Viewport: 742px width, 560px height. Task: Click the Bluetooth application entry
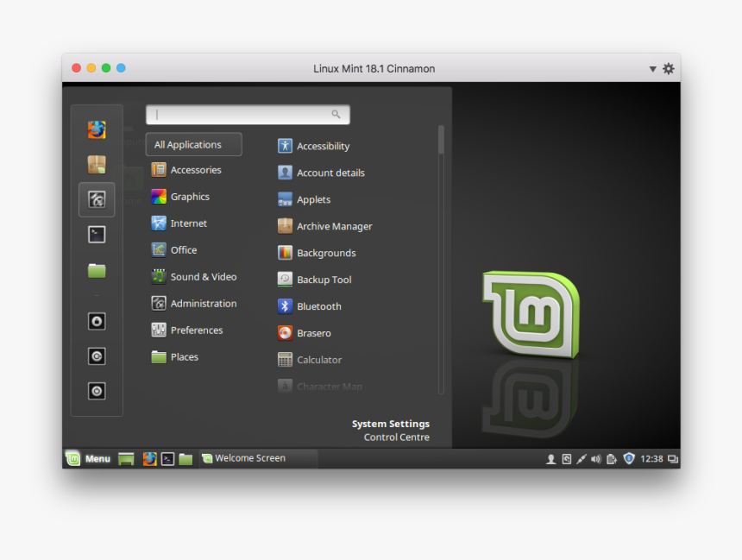pos(318,306)
